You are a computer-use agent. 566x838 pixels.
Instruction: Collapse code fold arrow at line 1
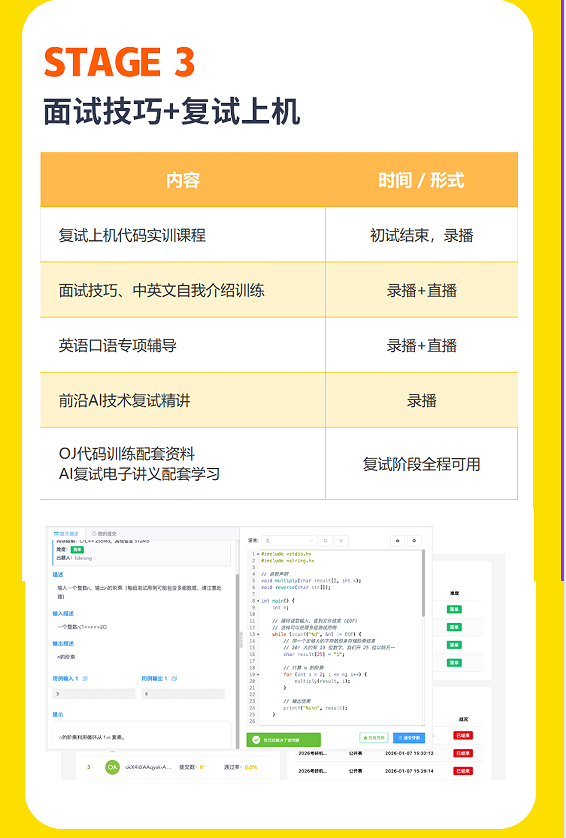pyautogui.click(x=258, y=554)
